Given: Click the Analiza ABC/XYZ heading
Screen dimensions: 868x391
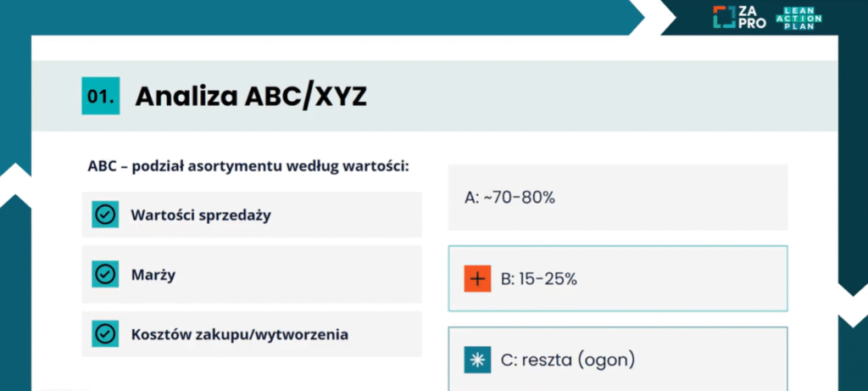Looking at the screenshot, I should click(x=251, y=97).
